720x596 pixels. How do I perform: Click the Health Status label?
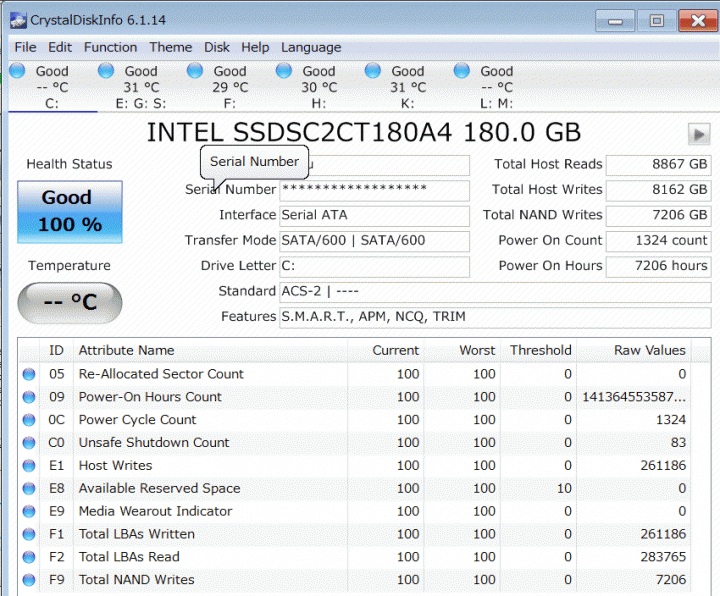tap(69, 164)
